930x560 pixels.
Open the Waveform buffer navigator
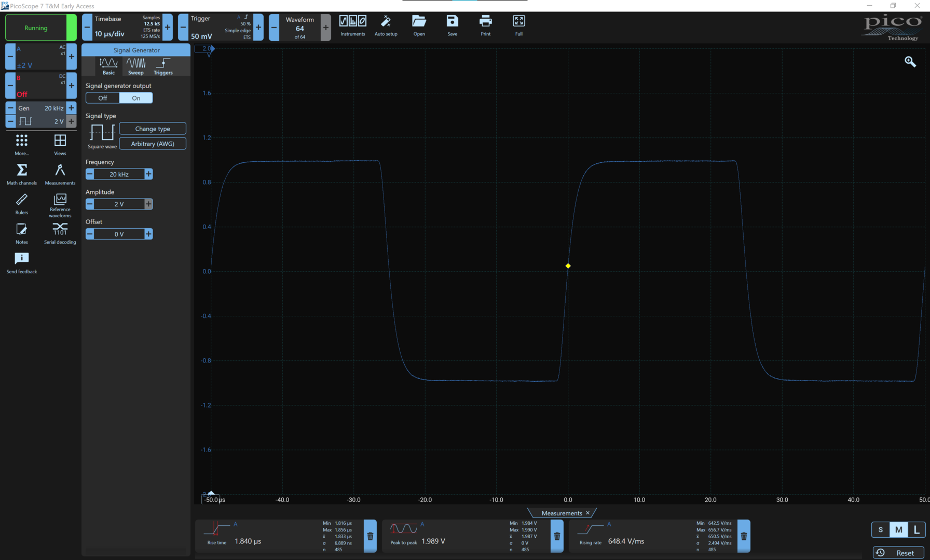tap(300, 27)
